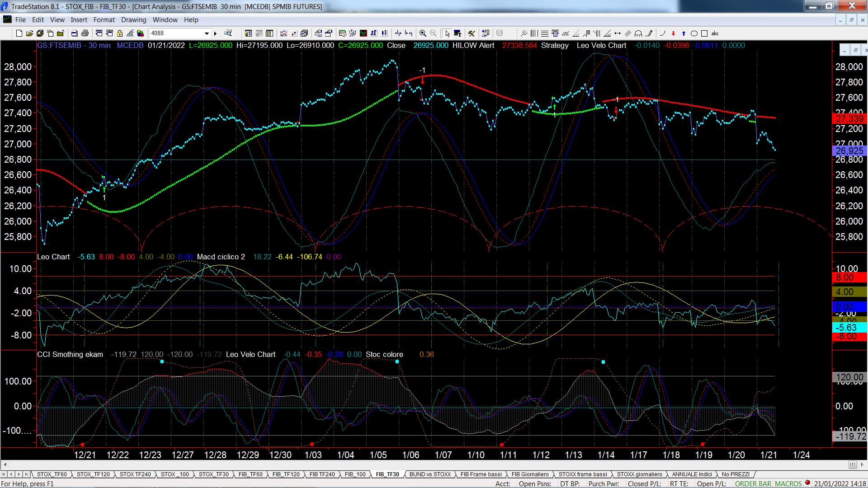The width and height of the screenshot is (868, 488).
Task: Switch to the FIB Frame bassi tab
Action: click(x=481, y=474)
